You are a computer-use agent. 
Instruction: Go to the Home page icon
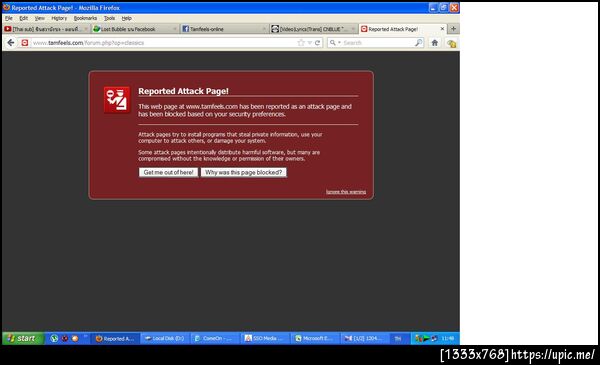coord(435,43)
